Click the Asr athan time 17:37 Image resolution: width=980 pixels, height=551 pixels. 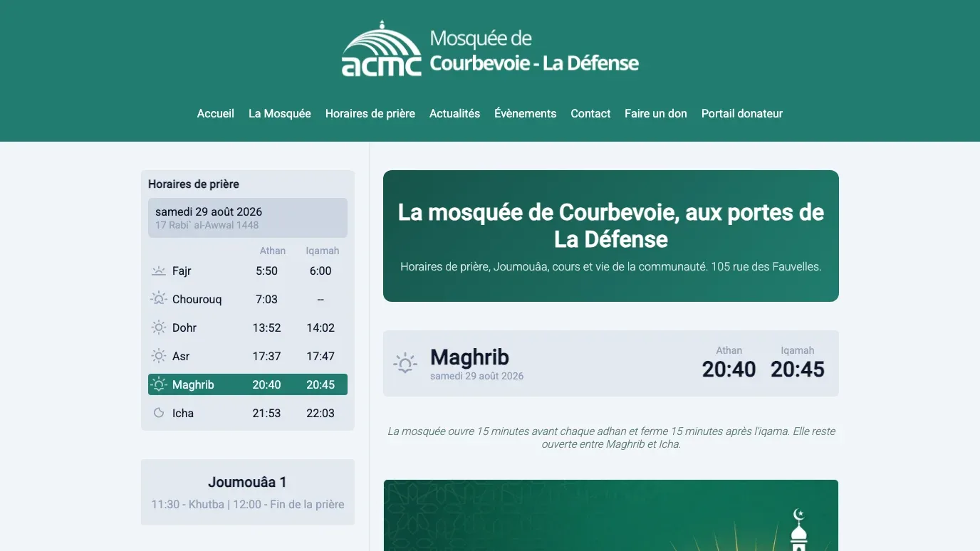click(266, 357)
